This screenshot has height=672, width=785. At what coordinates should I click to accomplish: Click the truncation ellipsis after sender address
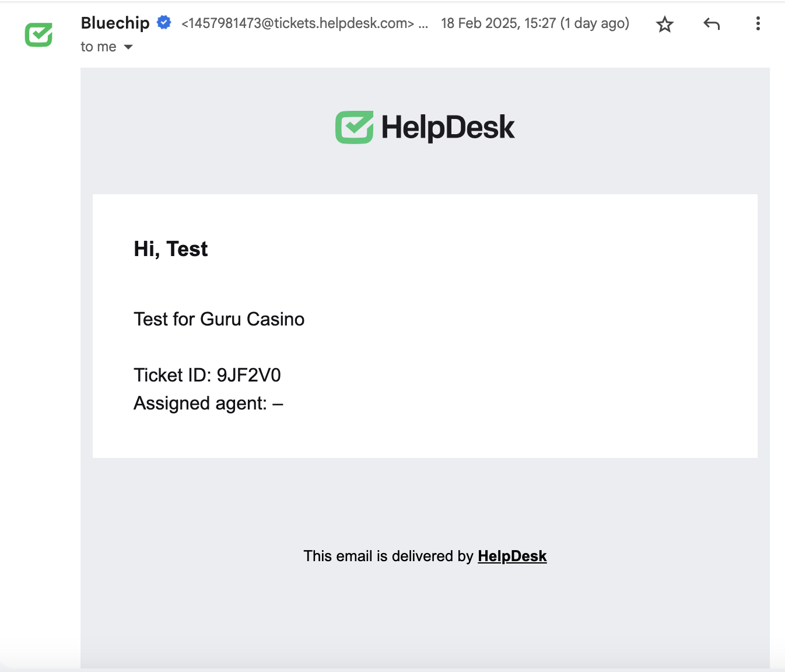point(423,23)
